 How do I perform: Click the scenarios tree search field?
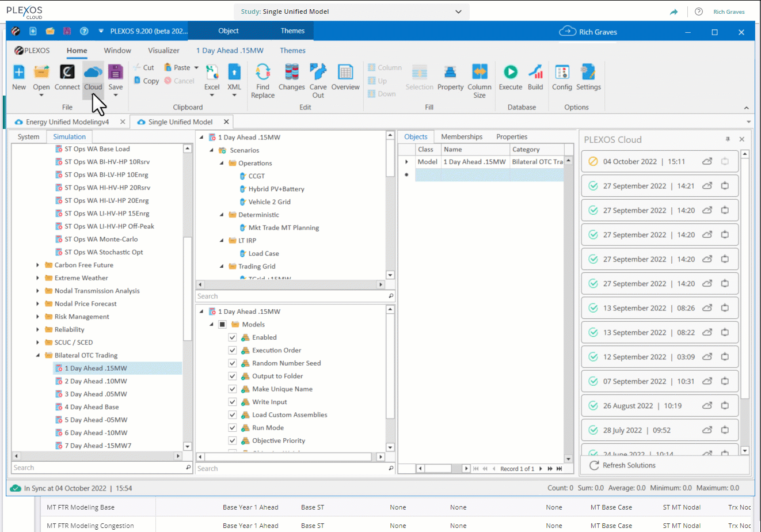point(295,297)
